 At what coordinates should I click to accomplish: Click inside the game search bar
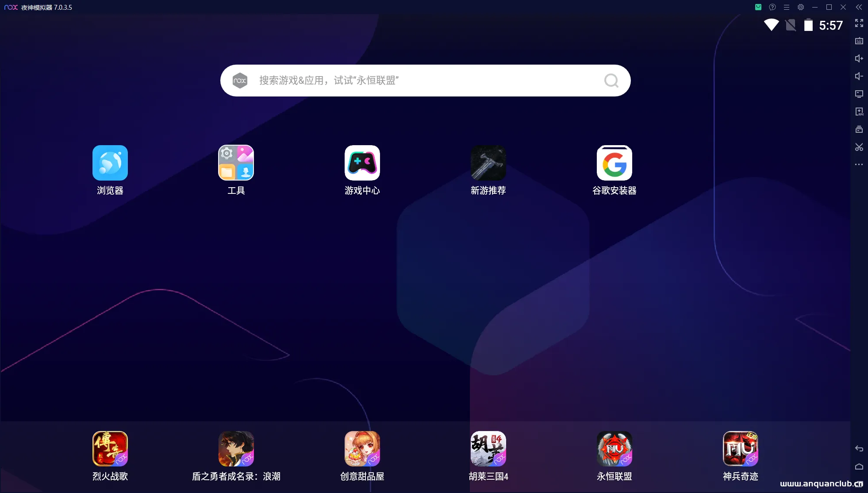pyautogui.click(x=425, y=81)
